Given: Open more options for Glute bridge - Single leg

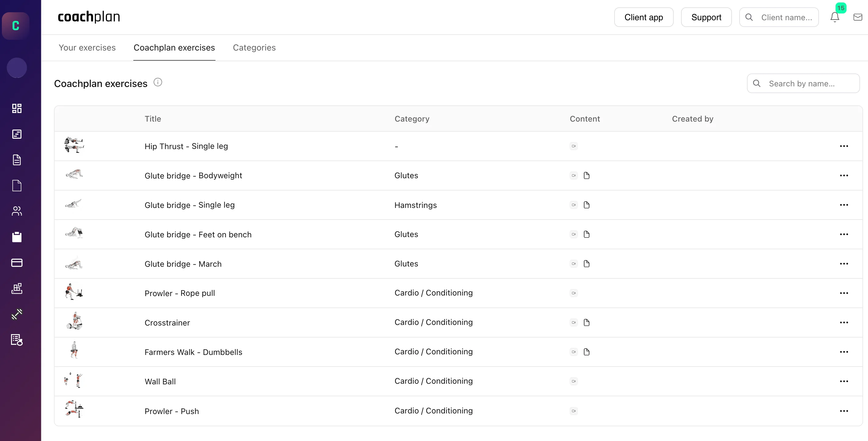Looking at the screenshot, I should (x=844, y=205).
